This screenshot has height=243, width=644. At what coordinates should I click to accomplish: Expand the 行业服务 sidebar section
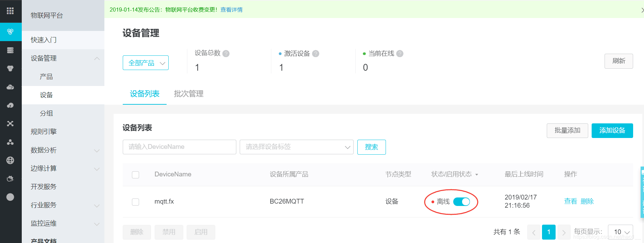click(97, 206)
